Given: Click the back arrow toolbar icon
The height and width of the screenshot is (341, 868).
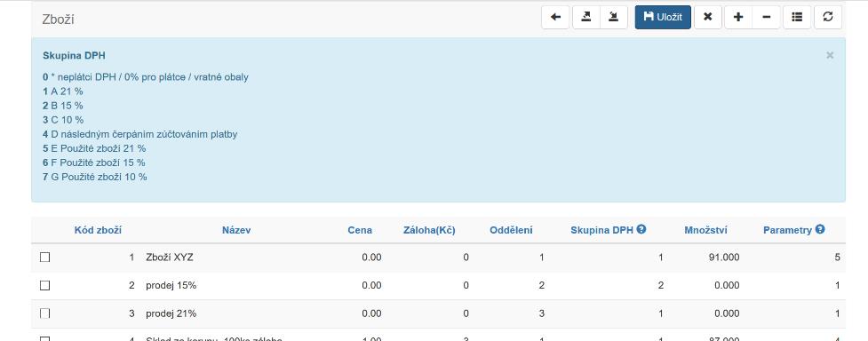Looking at the screenshot, I should (555, 17).
